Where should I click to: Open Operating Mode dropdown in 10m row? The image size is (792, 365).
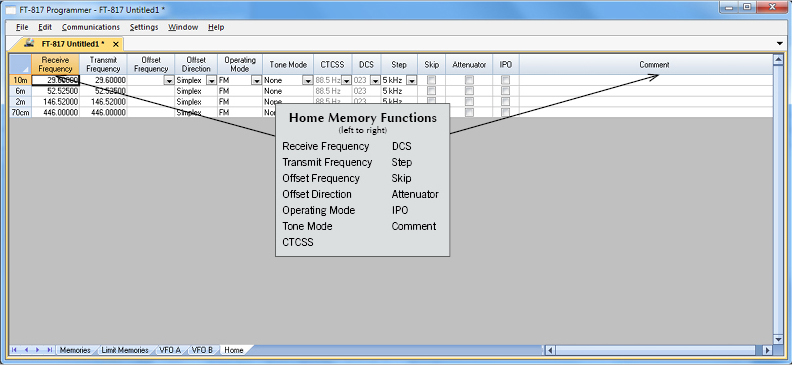(256, 80)
